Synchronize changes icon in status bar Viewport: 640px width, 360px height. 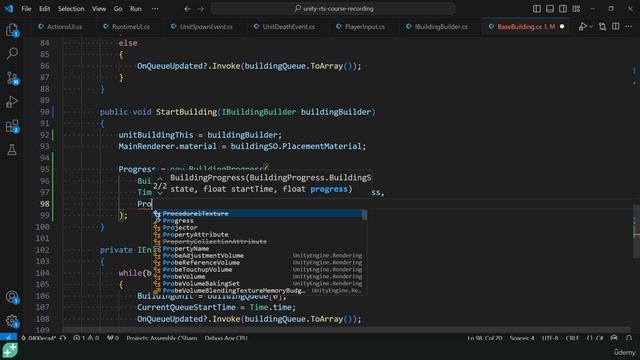tap(63, 338)
